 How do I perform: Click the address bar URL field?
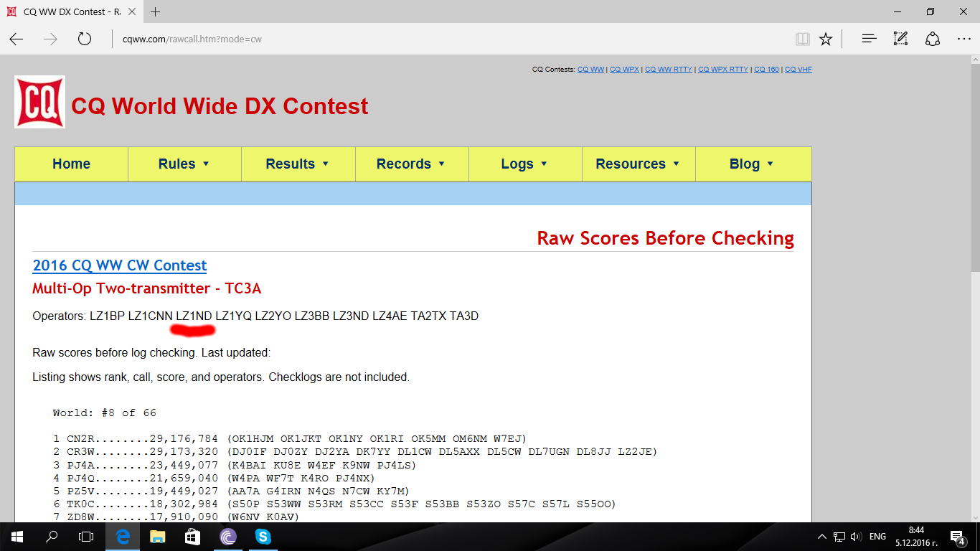click(430, 39)
